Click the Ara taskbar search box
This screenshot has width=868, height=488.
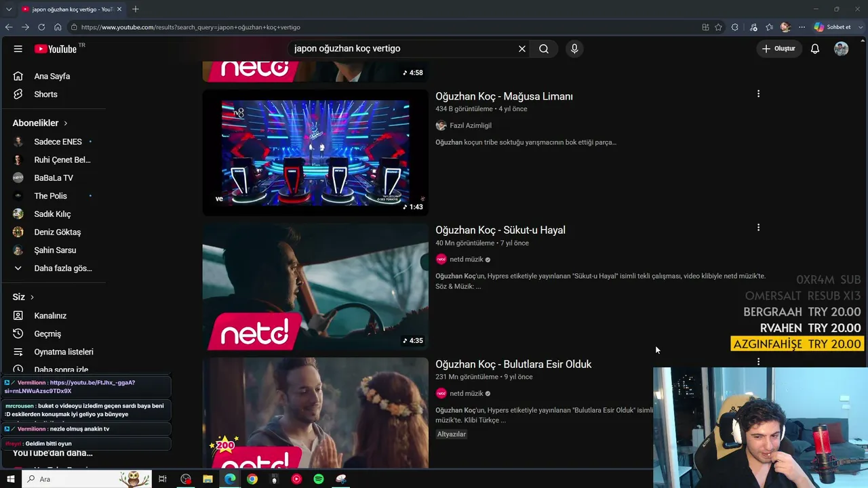87,479
